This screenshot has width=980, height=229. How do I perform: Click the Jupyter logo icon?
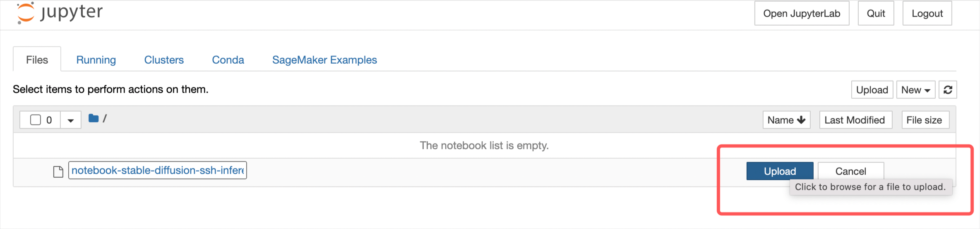coord(26,12)
